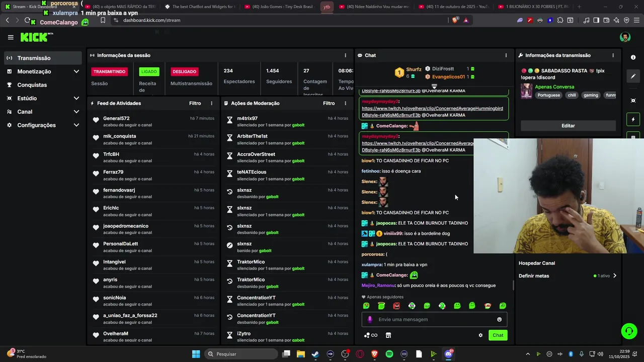Open three-dot menu of Chat panel
Viewport: 644px width, 362px height.
tap(506, 55)
